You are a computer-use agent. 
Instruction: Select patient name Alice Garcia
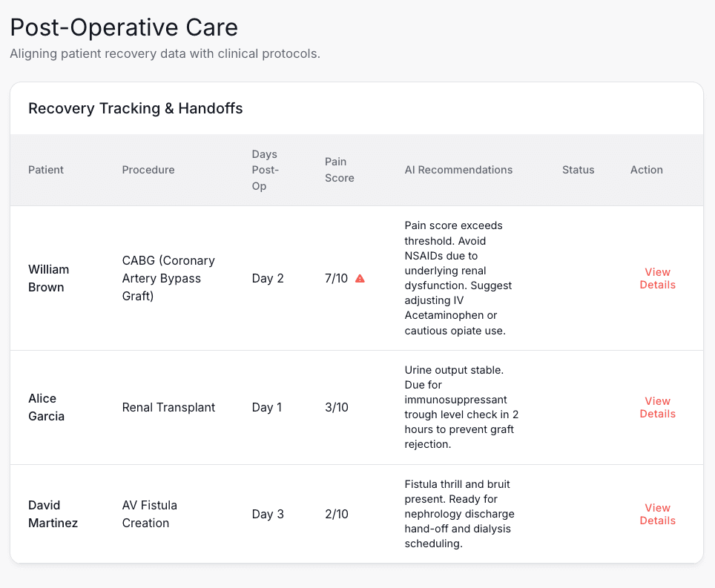[x=46, y=407]
